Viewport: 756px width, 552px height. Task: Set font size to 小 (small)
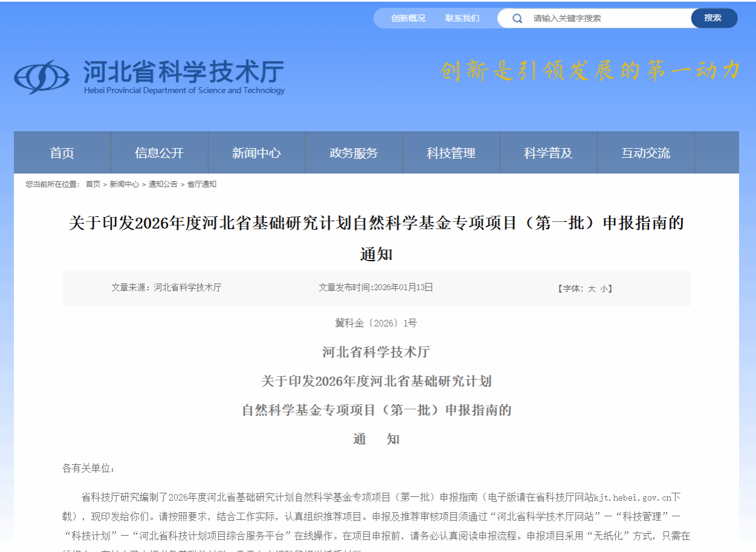click(x=604, y=289)
